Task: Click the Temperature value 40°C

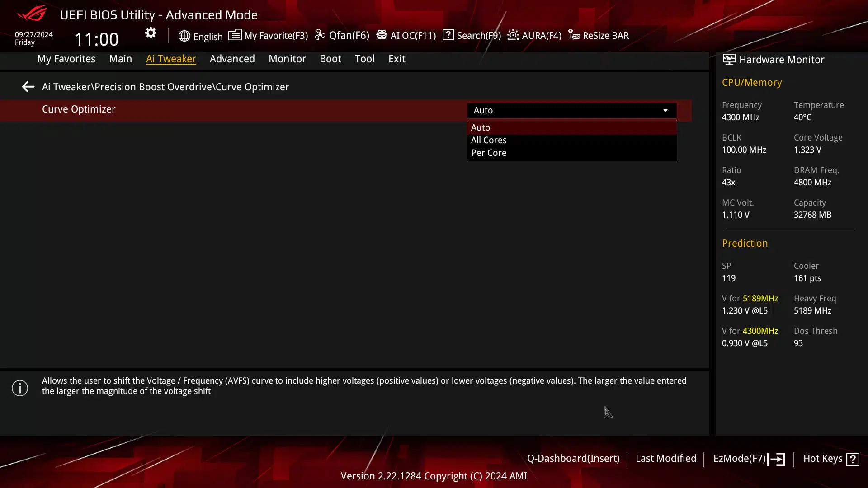Action: (802, 117)
